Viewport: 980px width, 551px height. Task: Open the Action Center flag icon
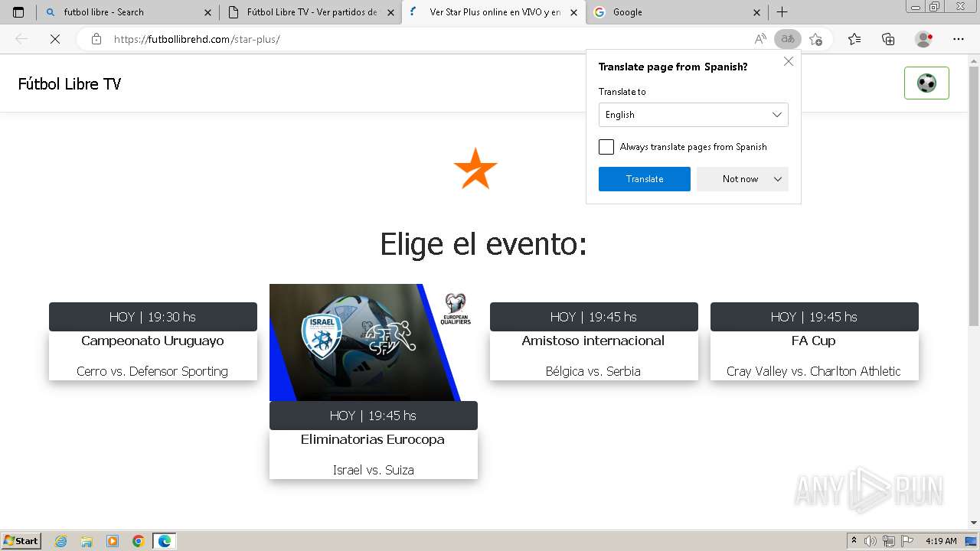[x=906, y=541]
